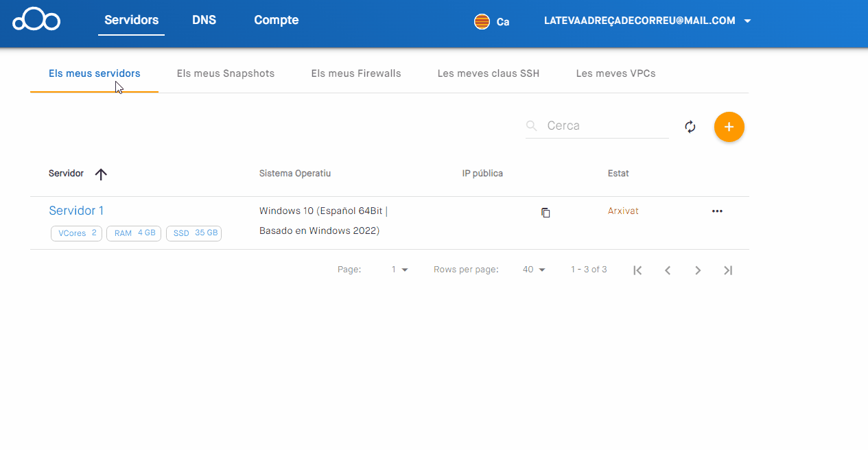This screenshot has height=450, width=868.
Task: Toggle sort arrow on Servidor column
Action: 101,174
